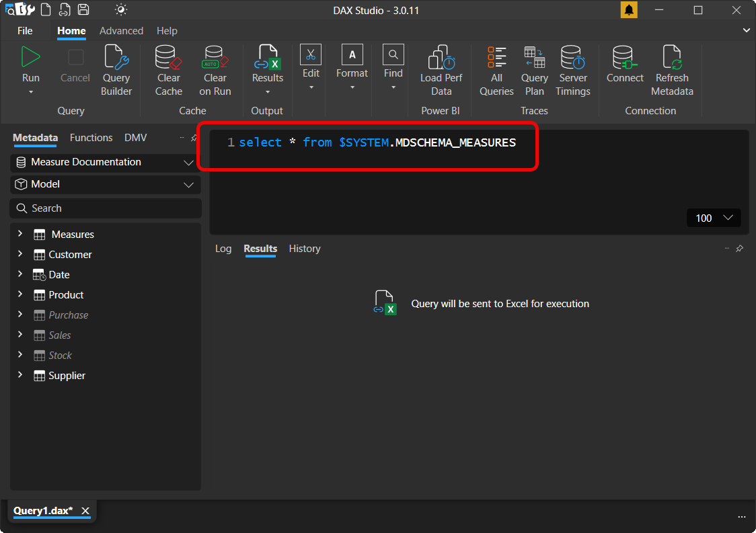Image resolution: width=756 pixels, height=533 pixels.
Task: Open the Model dropdown
Action: [x=106, y=185]
